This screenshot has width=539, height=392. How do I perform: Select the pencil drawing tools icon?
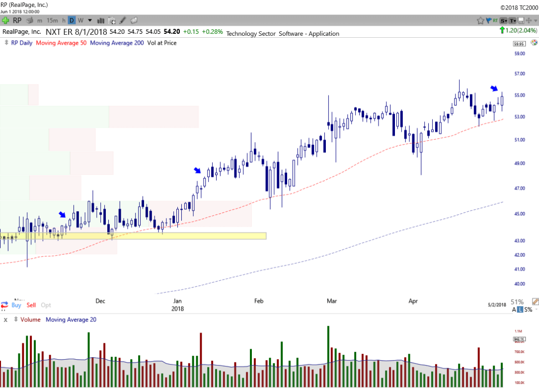click(x=123, y=20)
